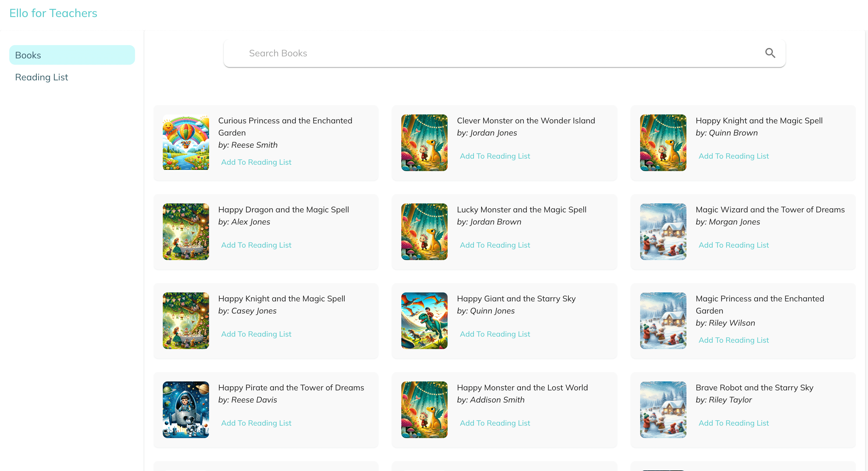Click Curious Princess hot air balloon cover
Screen dimensions: 868x471
click(x=186, y=142)
